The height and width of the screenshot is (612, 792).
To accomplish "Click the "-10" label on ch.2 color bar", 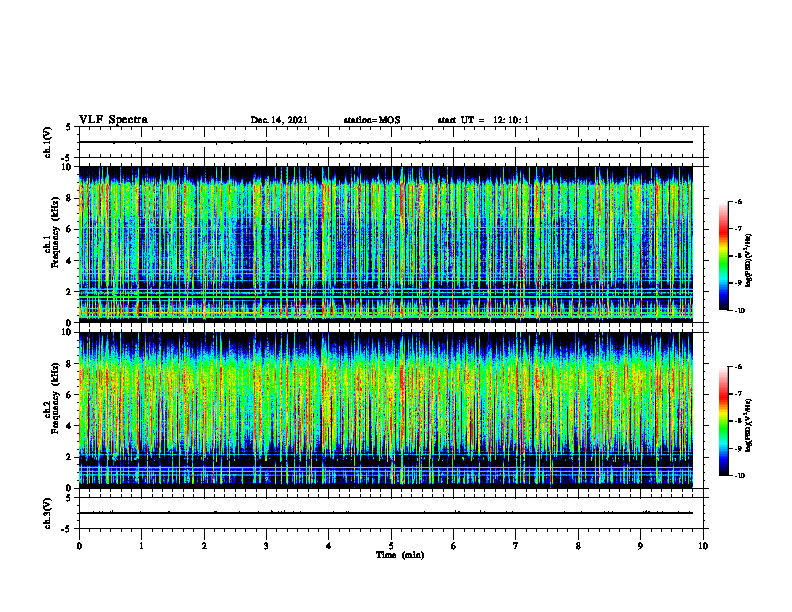I will click(740, 476).
